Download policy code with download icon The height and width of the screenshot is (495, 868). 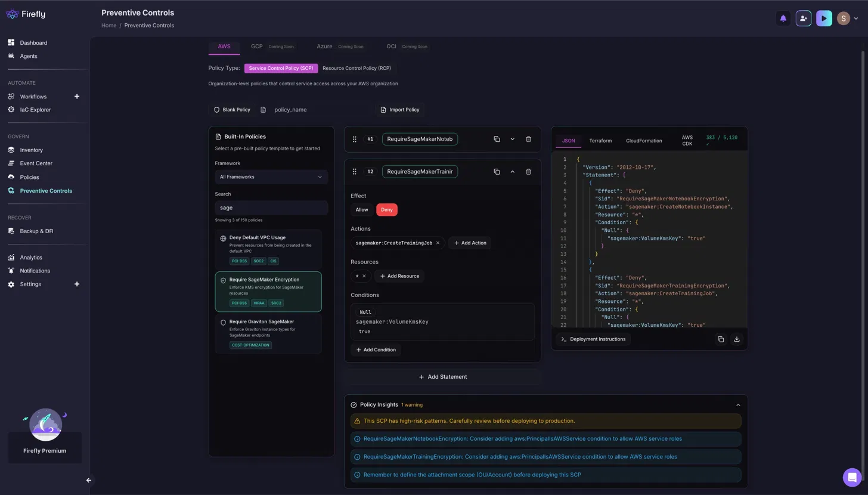pos(737,339)
